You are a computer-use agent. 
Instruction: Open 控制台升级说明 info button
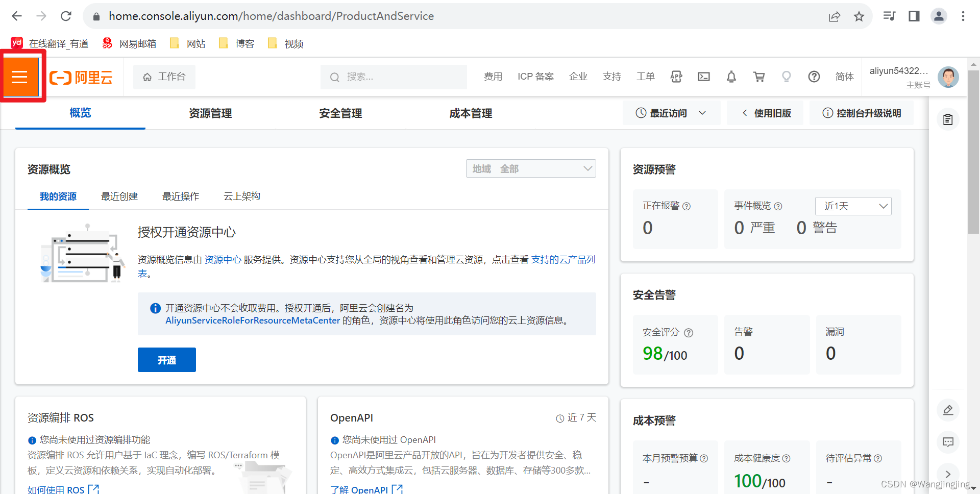862,113
